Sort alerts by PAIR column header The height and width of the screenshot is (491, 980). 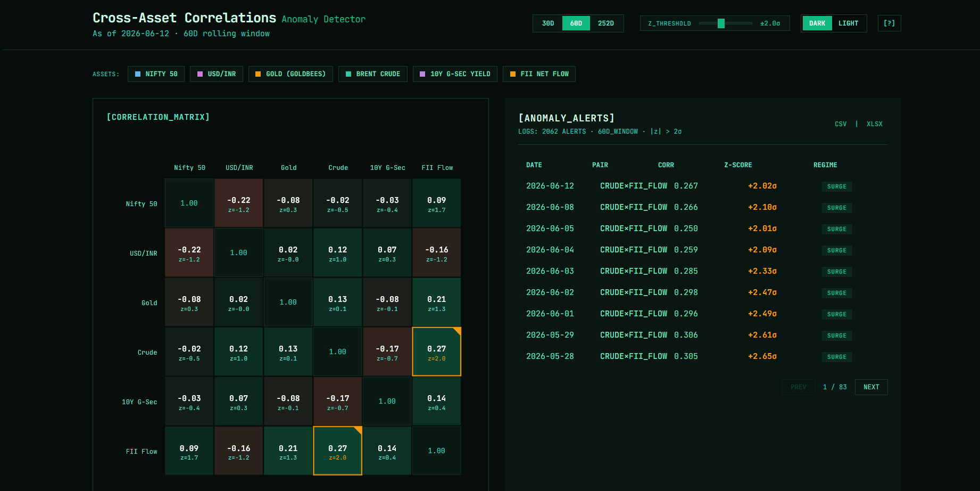point(600,165)
